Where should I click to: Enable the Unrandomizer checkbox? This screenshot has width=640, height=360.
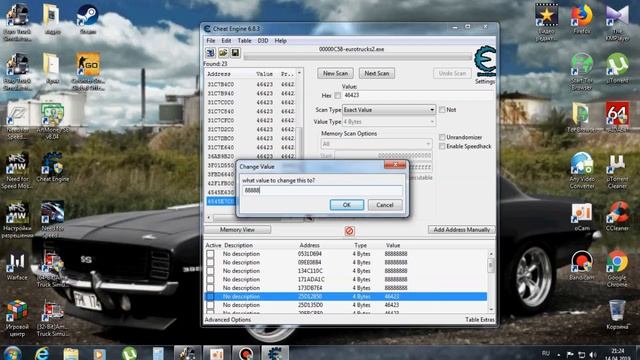(x=442, y=137)
